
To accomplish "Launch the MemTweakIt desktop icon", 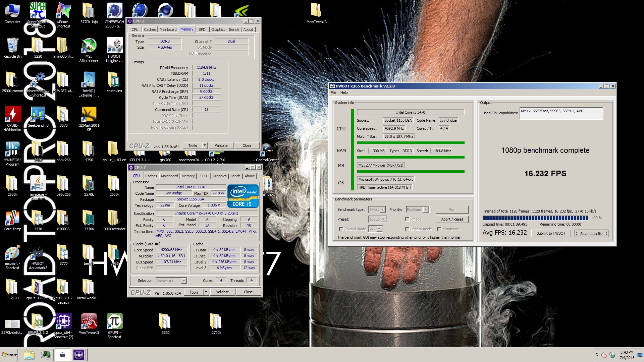I will pyautogui.click(x=89, y=324).
